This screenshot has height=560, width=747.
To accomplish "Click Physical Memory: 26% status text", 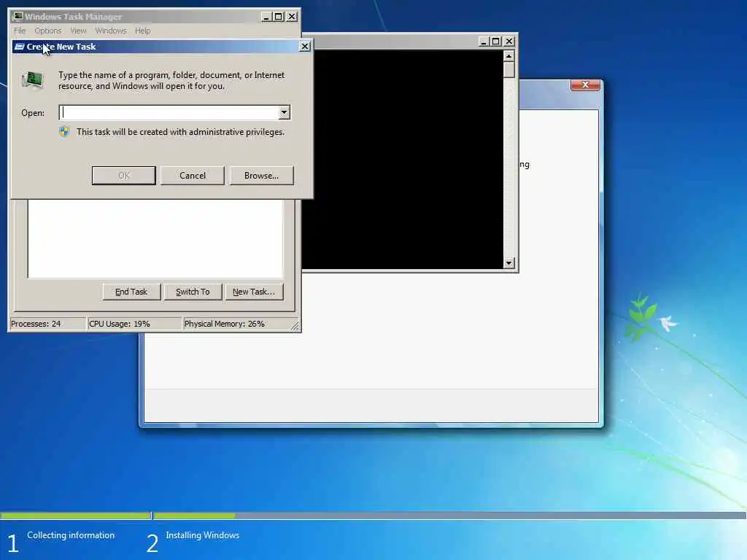I will coord(225,324).
